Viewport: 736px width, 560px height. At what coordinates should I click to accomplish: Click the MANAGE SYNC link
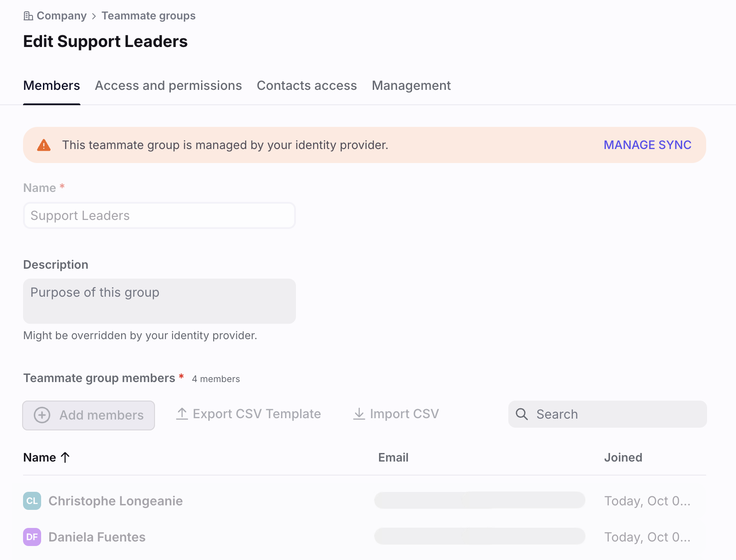coord(647,145)
